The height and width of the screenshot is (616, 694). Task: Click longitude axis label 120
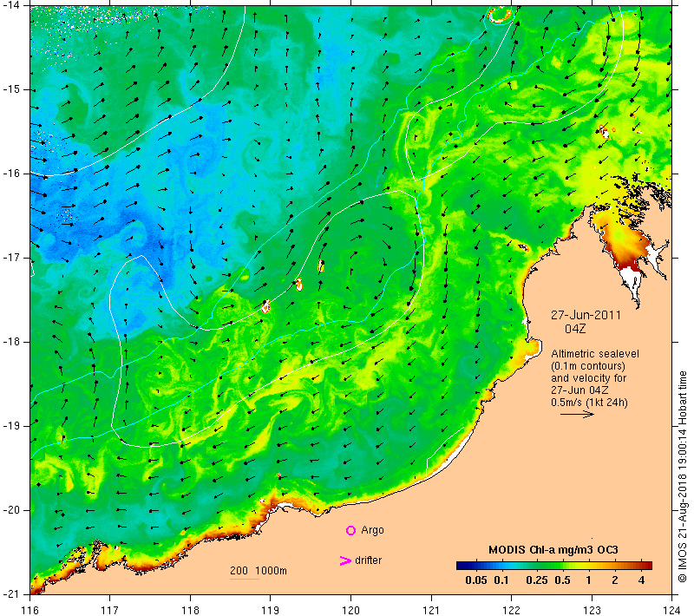[350, 610]
